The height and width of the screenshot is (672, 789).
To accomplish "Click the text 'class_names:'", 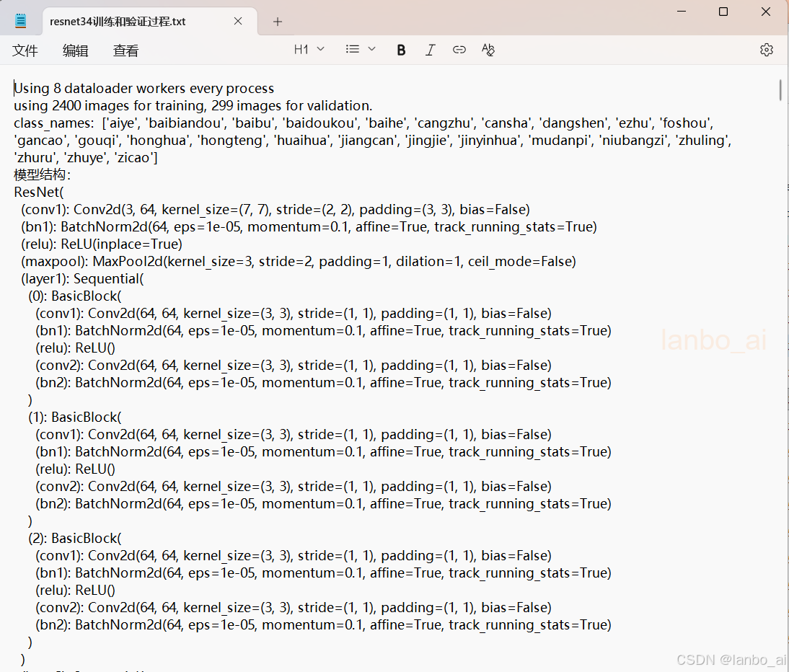I will pyautogui.click(x=53, y=123).
